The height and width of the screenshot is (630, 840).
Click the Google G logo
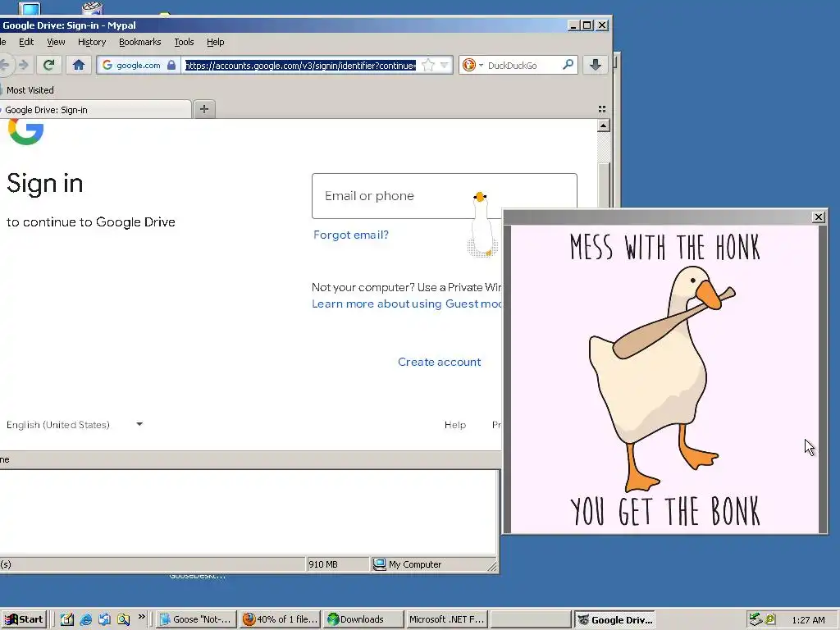click(25, 131)
